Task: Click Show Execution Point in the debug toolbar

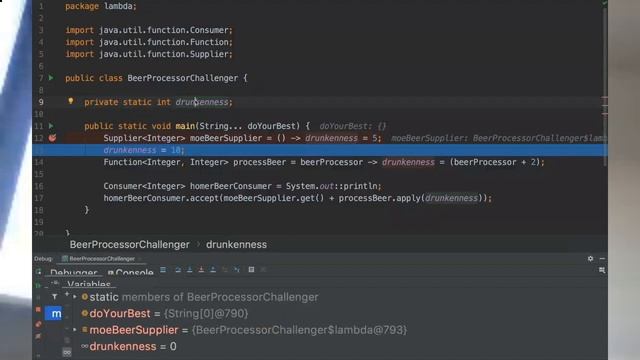Action: 163,269
